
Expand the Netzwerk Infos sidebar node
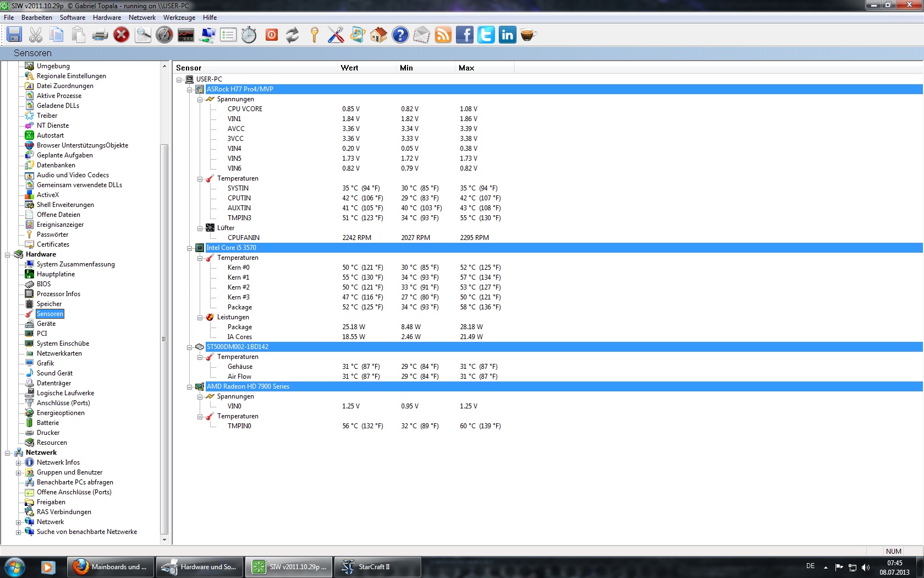point(18,462)
